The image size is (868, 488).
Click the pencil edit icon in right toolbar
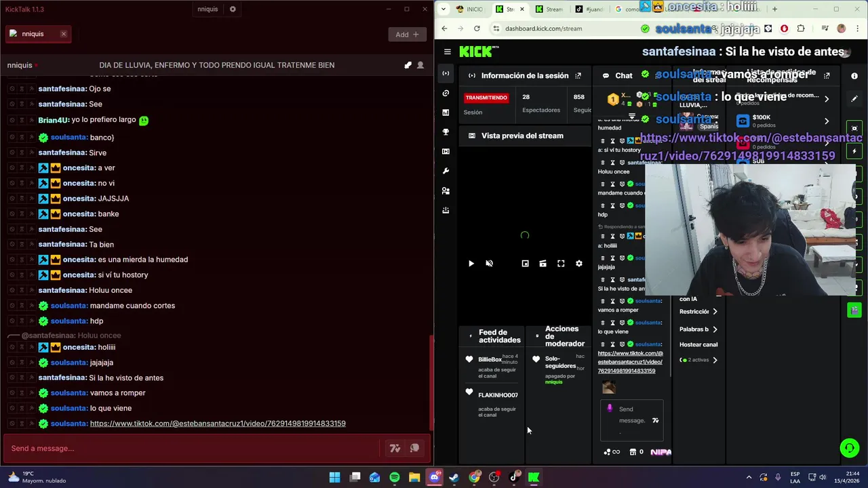tap(854, 98)
